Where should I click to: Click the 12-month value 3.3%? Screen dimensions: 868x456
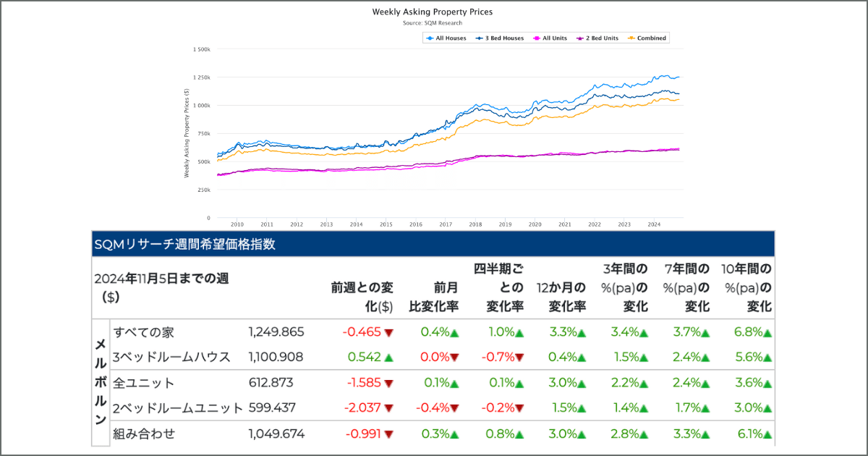[563, 332]
